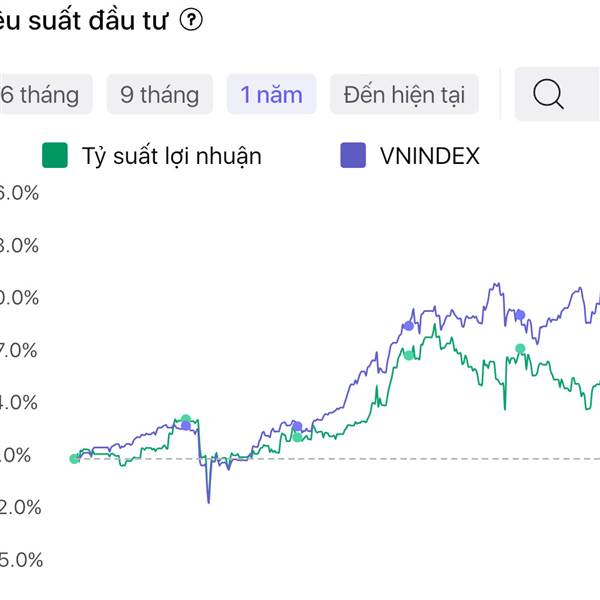The image size is (600, 600).
Task: Toggle the VNINDEX series legend label
Action: tap(430, 156)
